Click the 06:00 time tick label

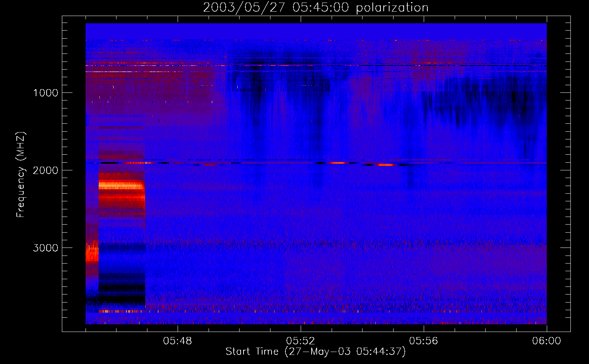click(x=547, y=341)
